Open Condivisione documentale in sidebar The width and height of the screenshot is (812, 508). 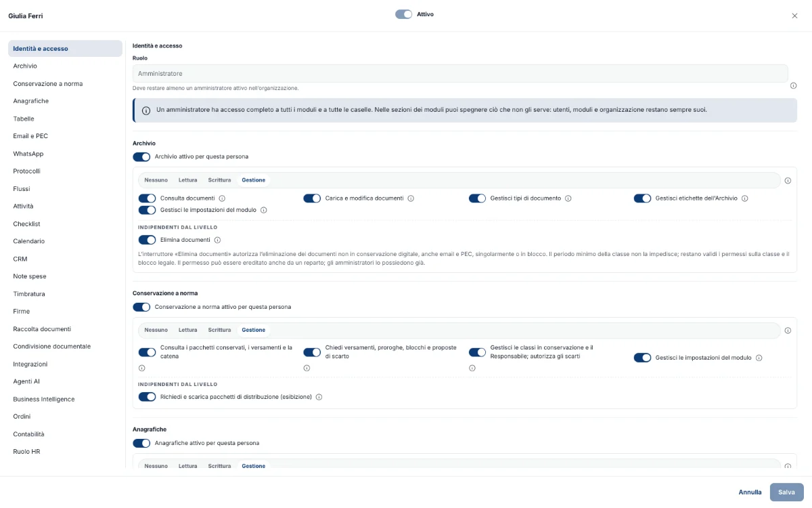pos(65,346)
